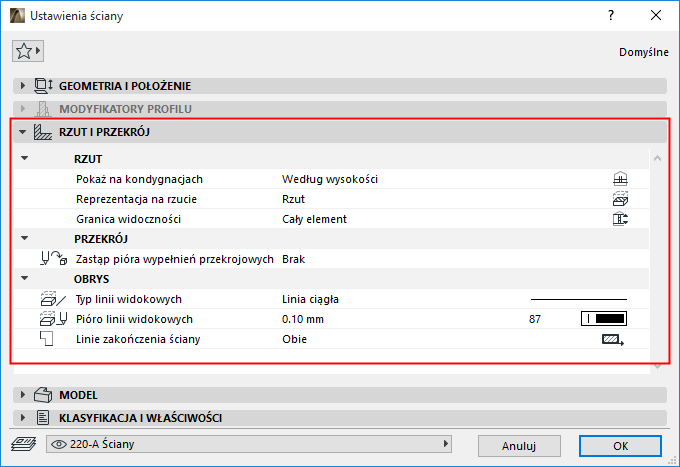Click the solid line type preview
Image resolution: width=680 pixels, height=467 pixels.
pyautogui.click(x=579, y=299)
